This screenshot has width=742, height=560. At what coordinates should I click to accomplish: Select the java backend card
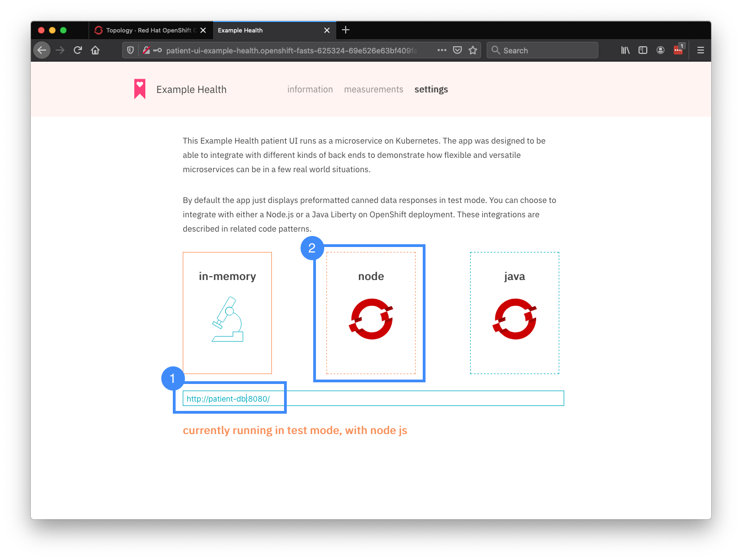(x=515, y=313)
